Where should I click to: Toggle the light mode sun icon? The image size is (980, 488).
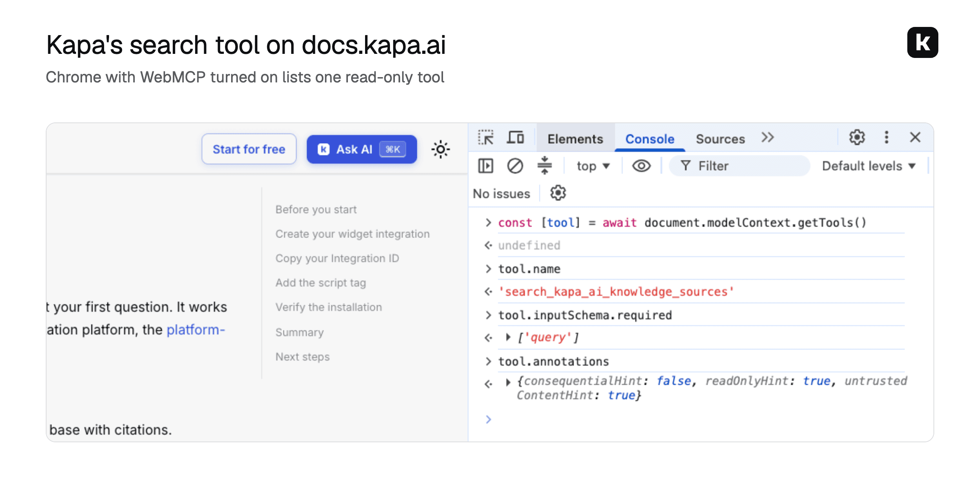pos(441,149)
